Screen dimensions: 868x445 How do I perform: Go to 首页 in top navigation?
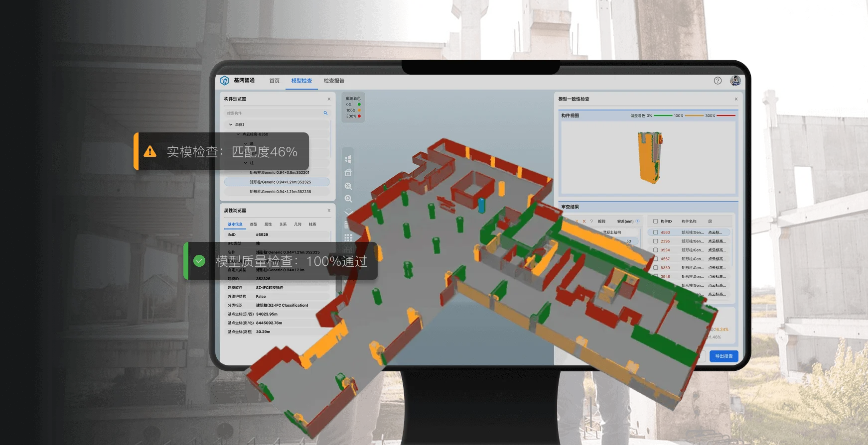pyautogui.click(x=275, y=81)
